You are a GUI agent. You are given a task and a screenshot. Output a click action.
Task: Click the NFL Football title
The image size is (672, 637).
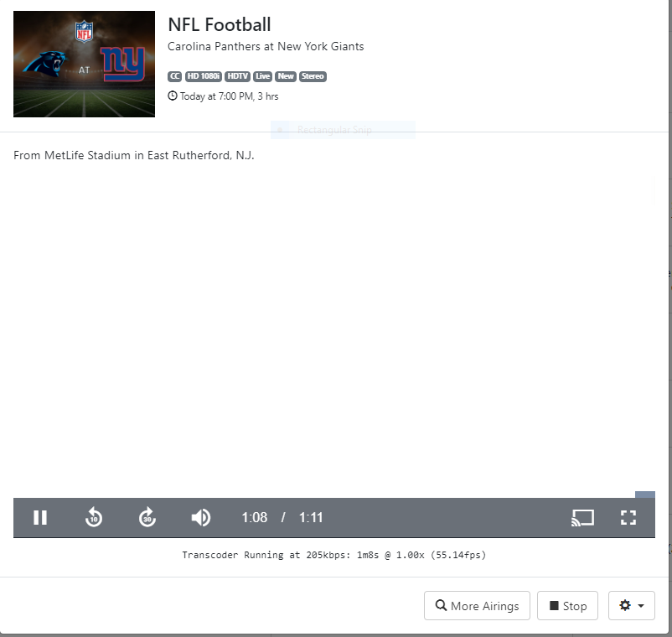point(220,25)
